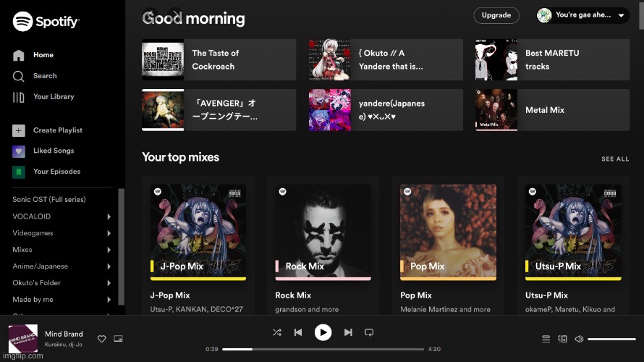Image resolution: width=644 pixels, height=362 pixels.
Task: Open the Sonic OST (Full series) playlist
Action: pos(49,200)
